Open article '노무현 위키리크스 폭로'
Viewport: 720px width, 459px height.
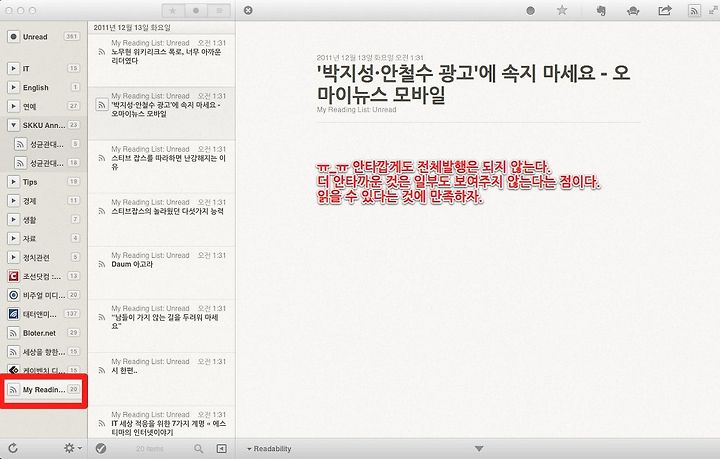pyautogui.click(x=162, y=60)
